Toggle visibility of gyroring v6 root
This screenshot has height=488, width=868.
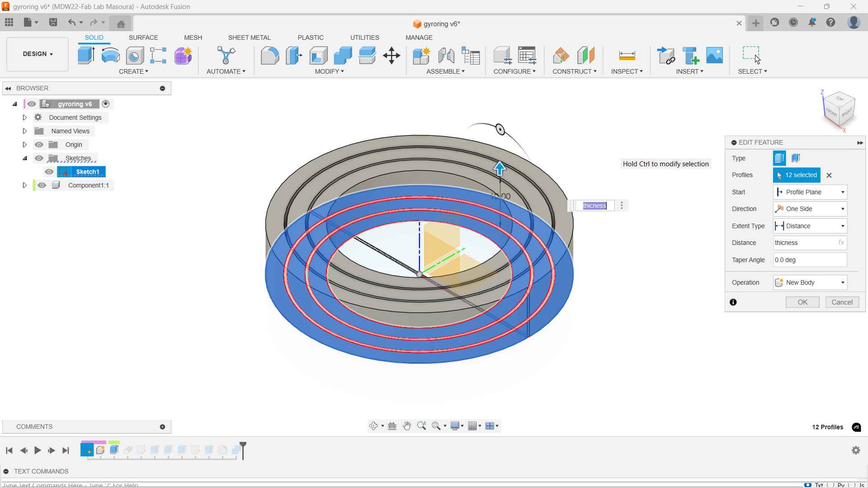click(x=31, y=104)
